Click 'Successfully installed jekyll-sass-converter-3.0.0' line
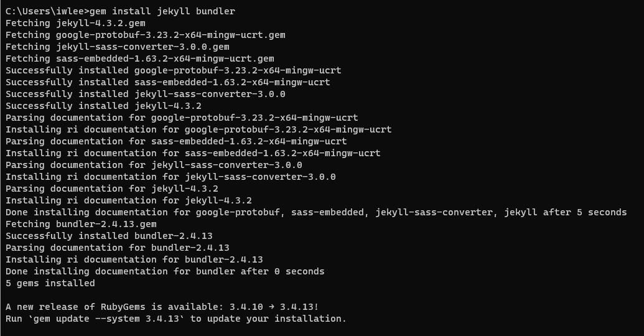The image size is (644, 336). 146,94
